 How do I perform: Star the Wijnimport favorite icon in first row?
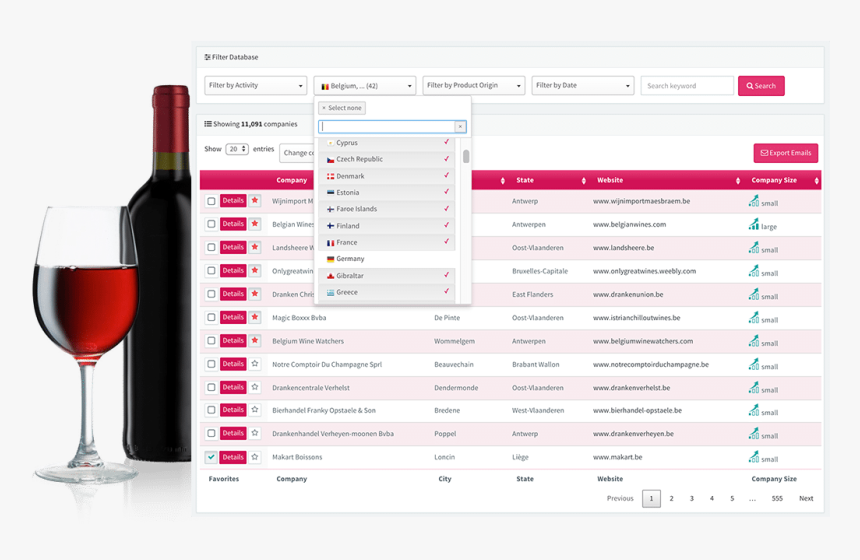click(255, 201)
